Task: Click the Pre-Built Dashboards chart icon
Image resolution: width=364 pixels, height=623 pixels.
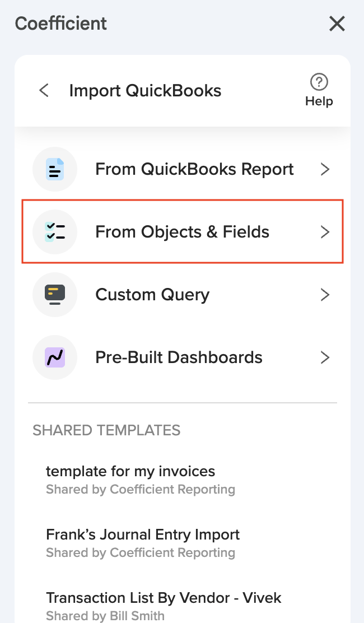Action: (55, 357)
